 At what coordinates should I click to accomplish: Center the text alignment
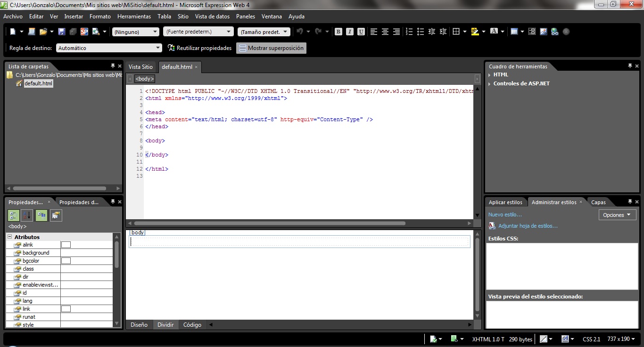(385, 32)
